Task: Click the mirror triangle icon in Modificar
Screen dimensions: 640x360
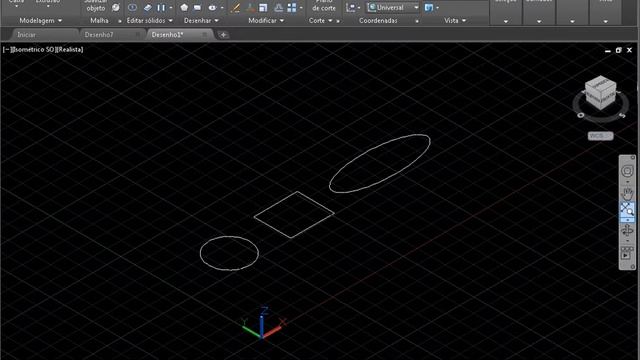Action: pyautogui.click(x=278, y=7)
